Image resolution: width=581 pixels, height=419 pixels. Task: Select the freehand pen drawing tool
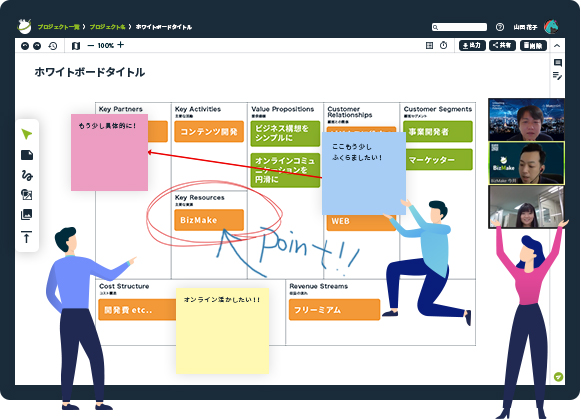pyautogui.click(x=27, y=175)
